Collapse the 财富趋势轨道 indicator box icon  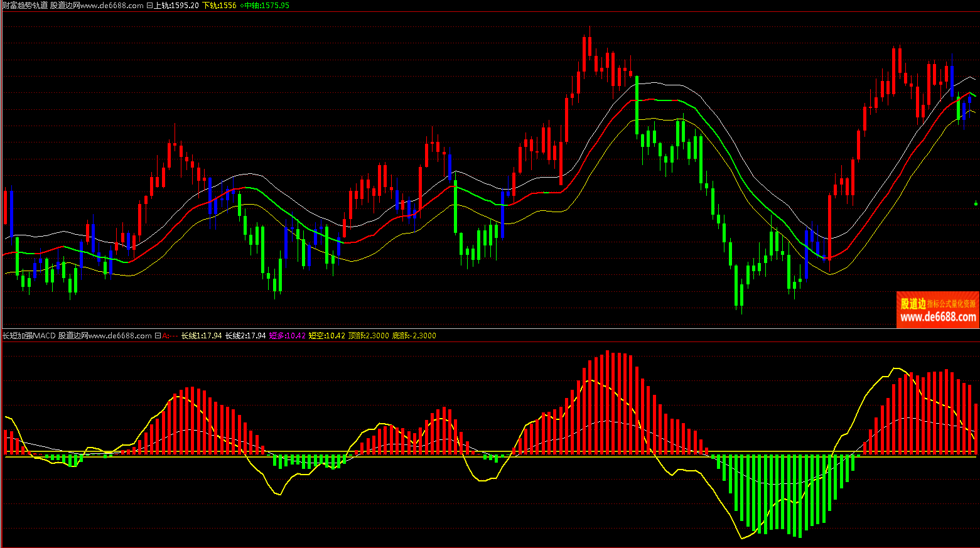pos(149,6)
